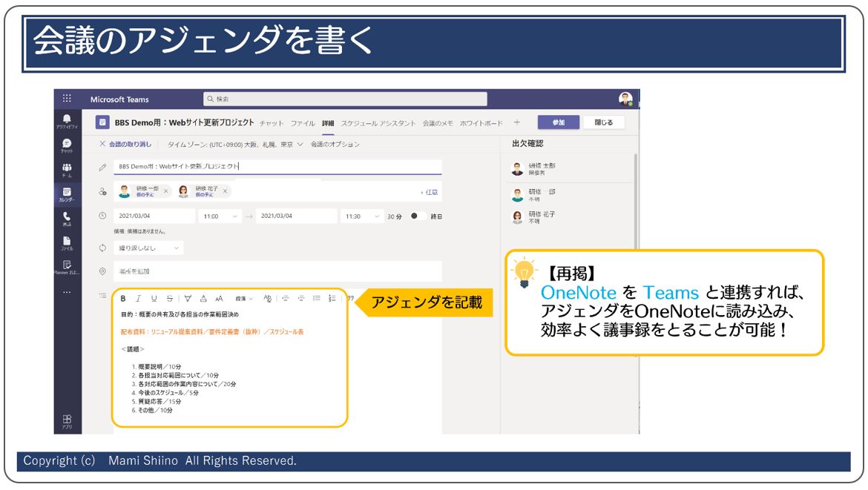Image resolution: width=868 pixels, height=490 pixels.
Task: Click the attendance panel scrollbar
Action: coord(636,202)
